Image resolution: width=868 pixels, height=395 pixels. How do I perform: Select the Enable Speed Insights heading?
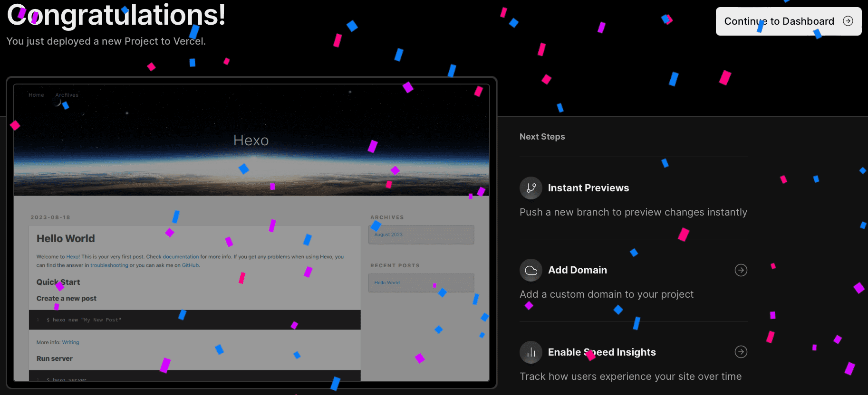point(602,352)
